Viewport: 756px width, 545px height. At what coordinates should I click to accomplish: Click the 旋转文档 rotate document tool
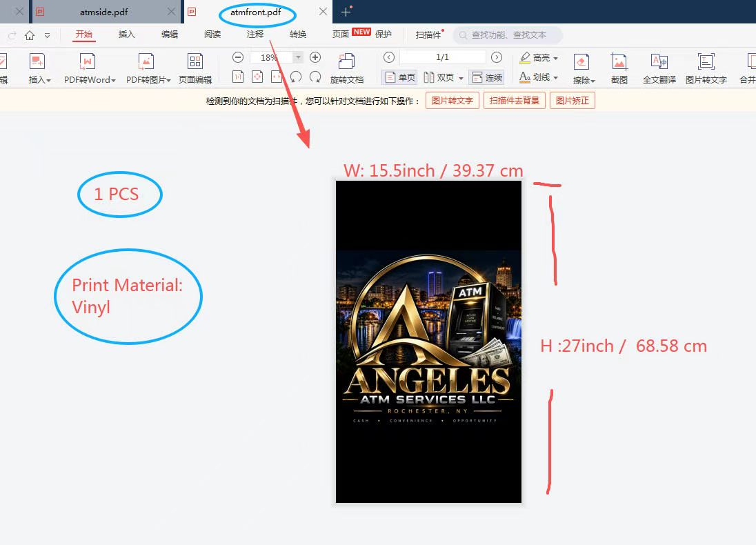coord(347,68)
